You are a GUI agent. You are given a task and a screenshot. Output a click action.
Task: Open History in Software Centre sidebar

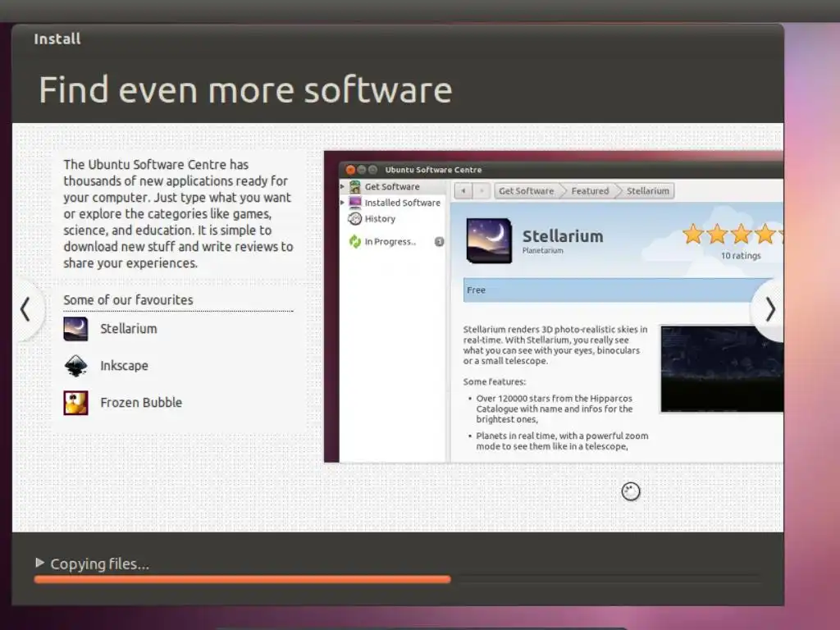point(380,219)
